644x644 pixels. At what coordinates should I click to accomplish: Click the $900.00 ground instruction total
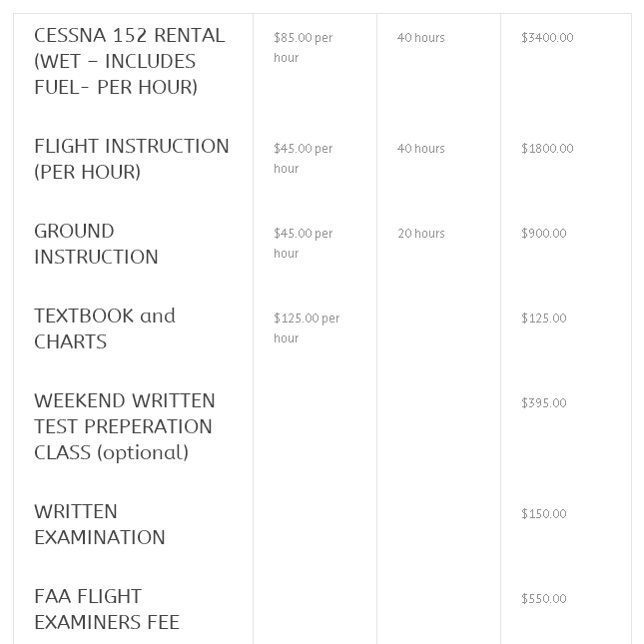(544, 234)
